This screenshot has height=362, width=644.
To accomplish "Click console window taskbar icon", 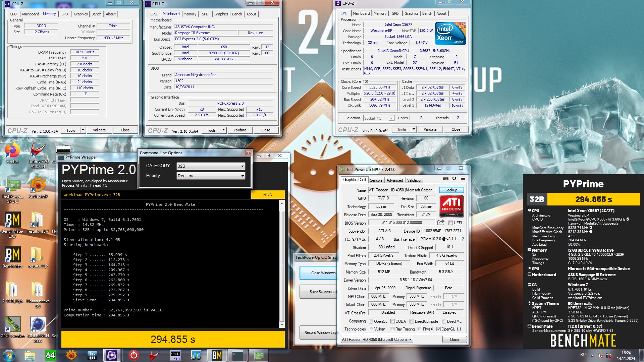I will point(238,355).
